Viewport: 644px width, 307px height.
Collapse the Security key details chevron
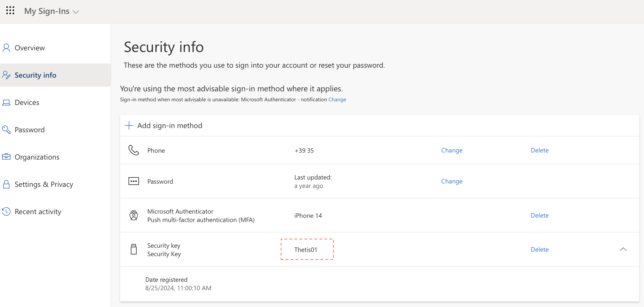(623, 249)
